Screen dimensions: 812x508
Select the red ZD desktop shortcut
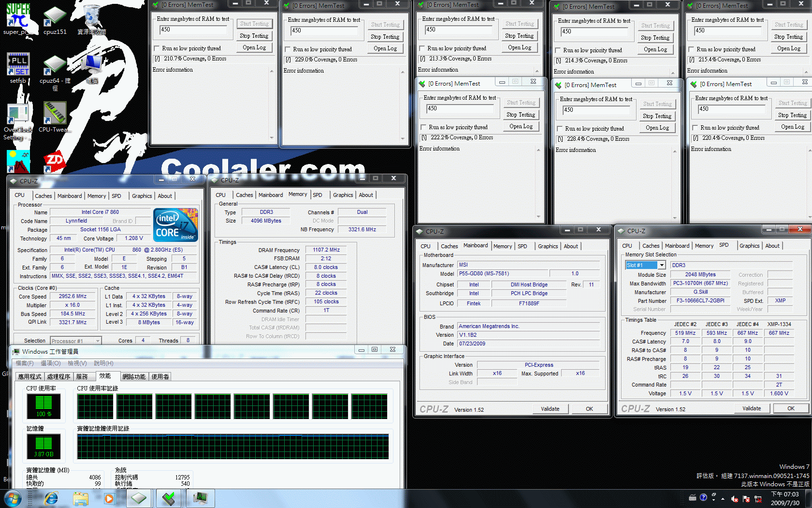[x=54, y=162]
